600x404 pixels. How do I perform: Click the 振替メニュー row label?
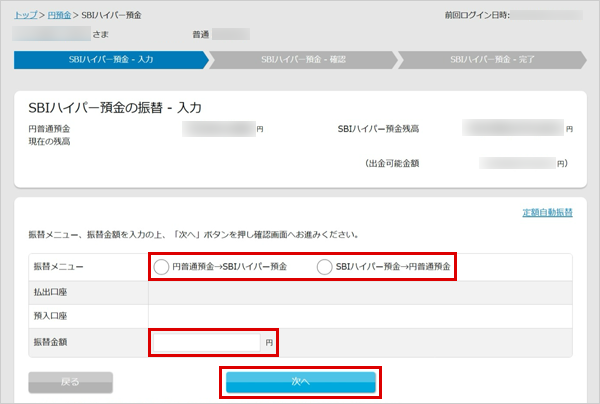tap(58, 267)
